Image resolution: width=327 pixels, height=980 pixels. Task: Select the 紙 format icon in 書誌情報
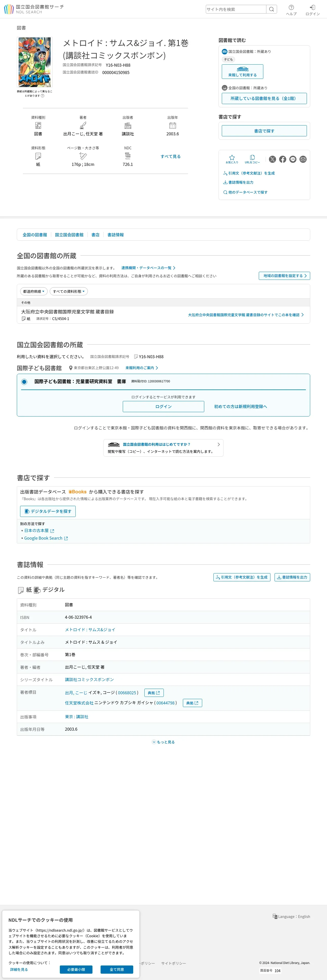21,590
